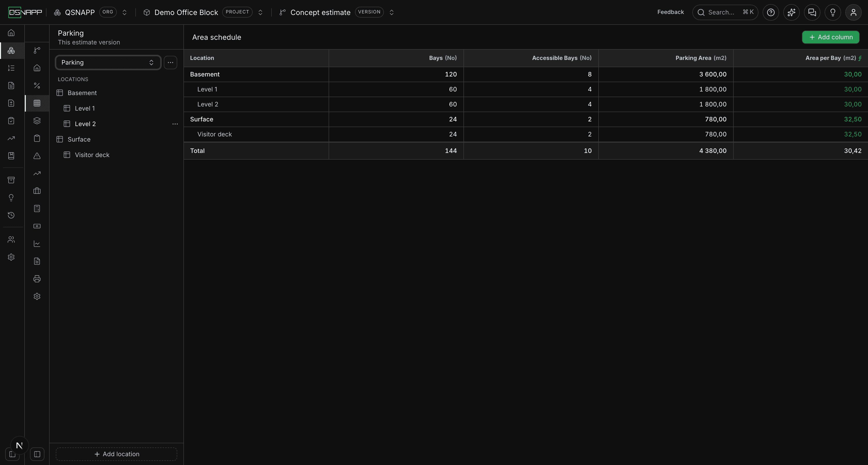868x465 pixels.
Task: Click the printer icon in secondary sidebar
Action: 37,279
